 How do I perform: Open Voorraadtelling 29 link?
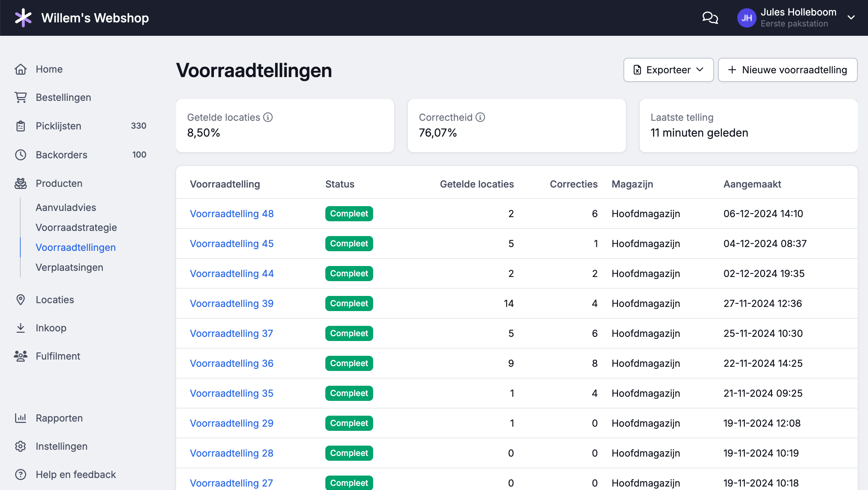(x=232, y=423)
